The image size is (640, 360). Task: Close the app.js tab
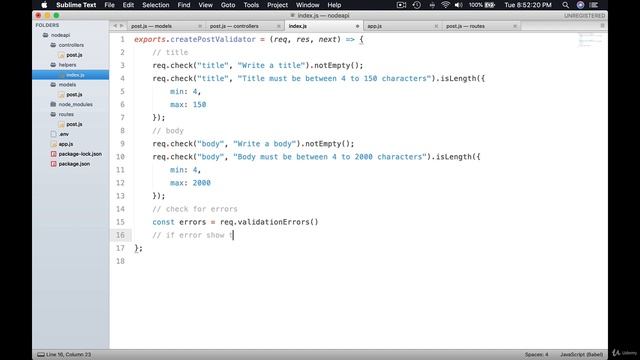(436, 26)
